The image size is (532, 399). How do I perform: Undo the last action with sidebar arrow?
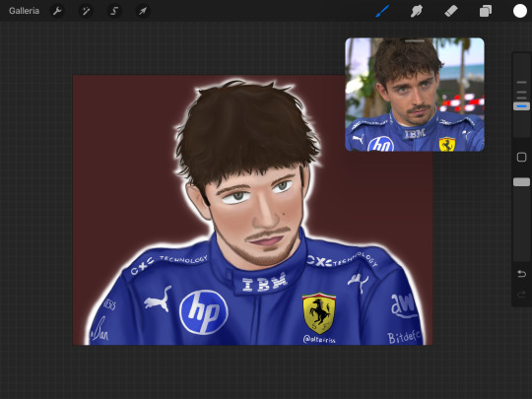point(521,274)
